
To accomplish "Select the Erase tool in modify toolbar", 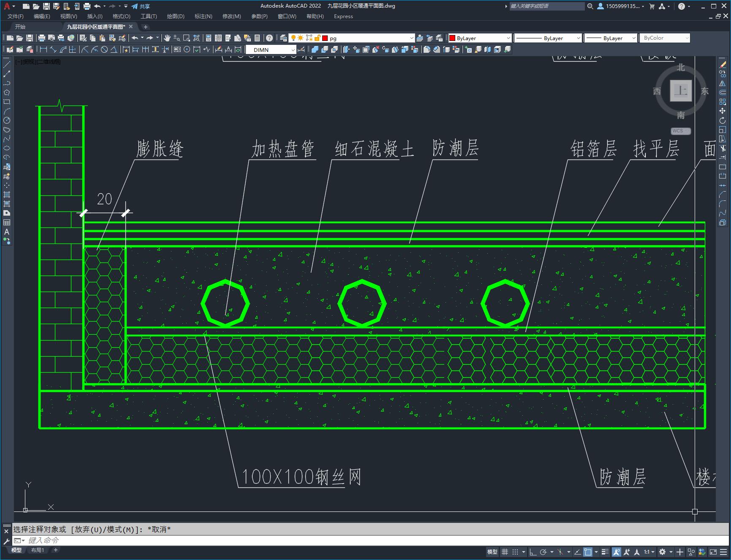I will pos(723,65).
